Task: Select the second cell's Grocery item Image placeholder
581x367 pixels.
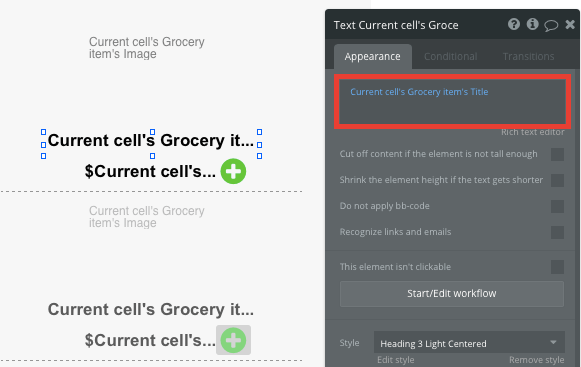Action: click(x=146, y=217)
